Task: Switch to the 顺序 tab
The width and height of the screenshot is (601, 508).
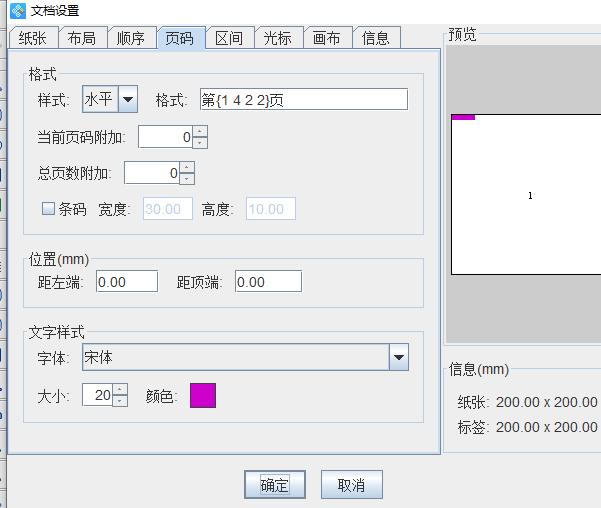Action: [x=131, y=38]
